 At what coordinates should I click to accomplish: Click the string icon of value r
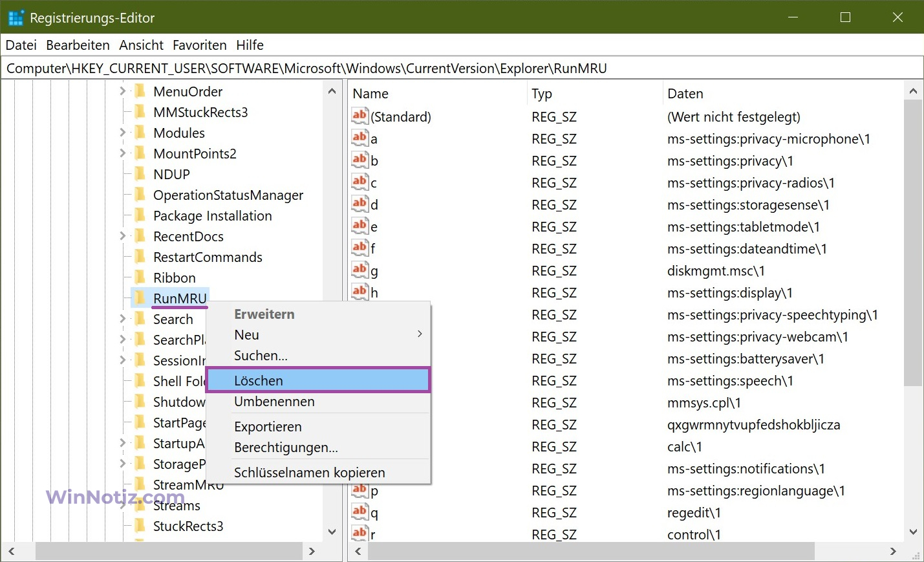360,534
